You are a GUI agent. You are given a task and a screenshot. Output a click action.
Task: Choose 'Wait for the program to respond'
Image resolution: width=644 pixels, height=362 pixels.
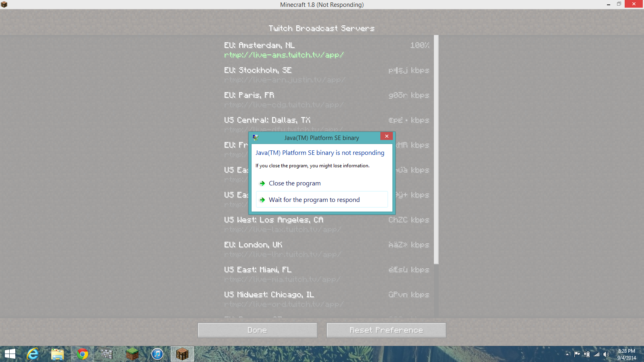click(322, 200)
